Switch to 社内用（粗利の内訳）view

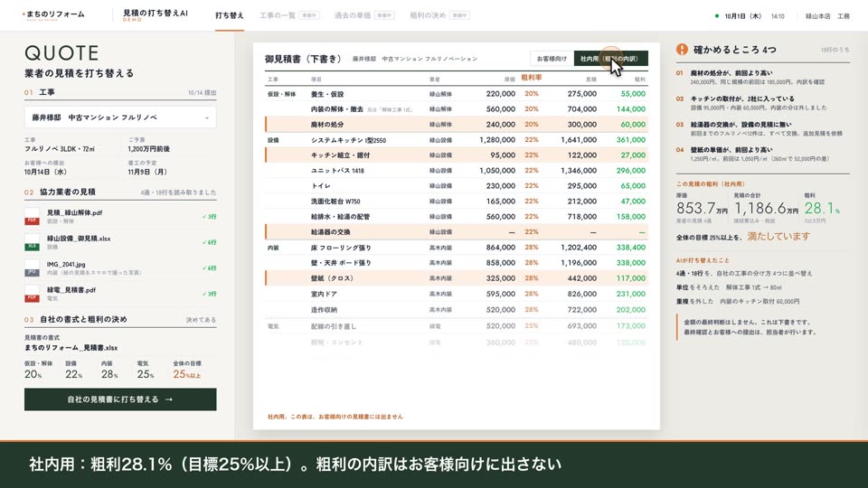click(x=610, y=59)
